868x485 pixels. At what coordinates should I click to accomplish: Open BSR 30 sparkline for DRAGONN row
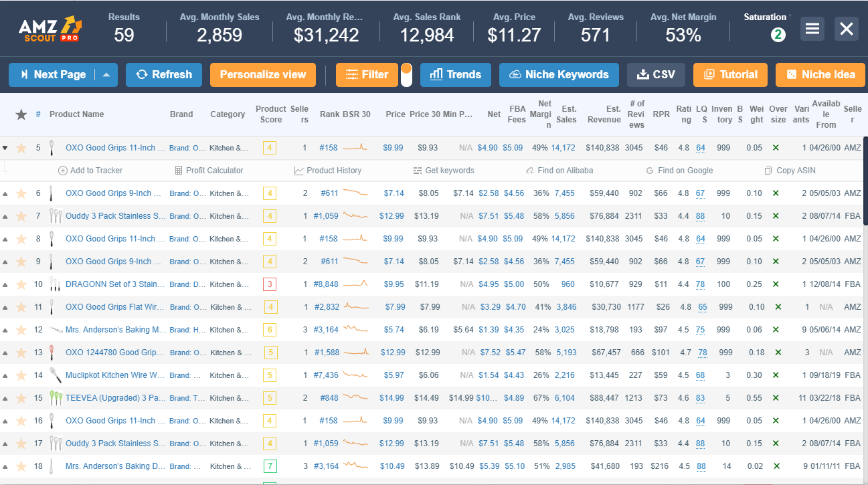[x=355, y=284]
